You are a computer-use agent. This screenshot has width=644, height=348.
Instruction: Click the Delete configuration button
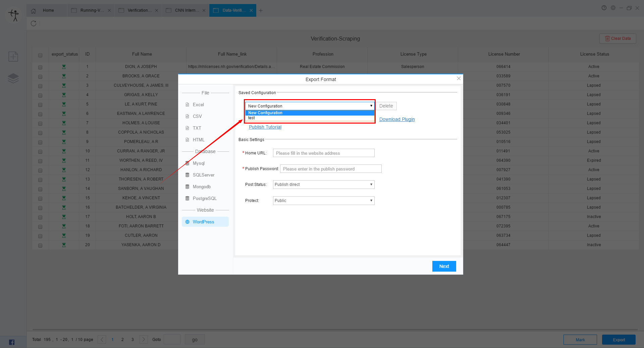pos(386,106)
